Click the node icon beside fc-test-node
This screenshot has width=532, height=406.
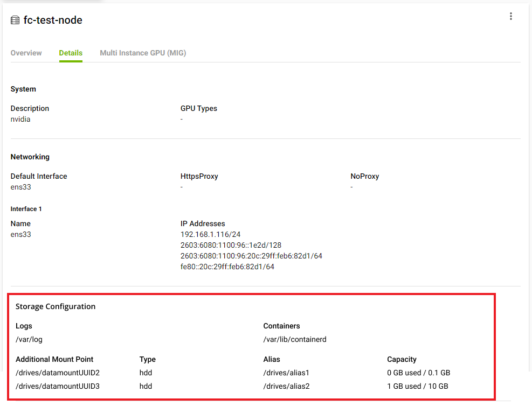click(15, 20)
